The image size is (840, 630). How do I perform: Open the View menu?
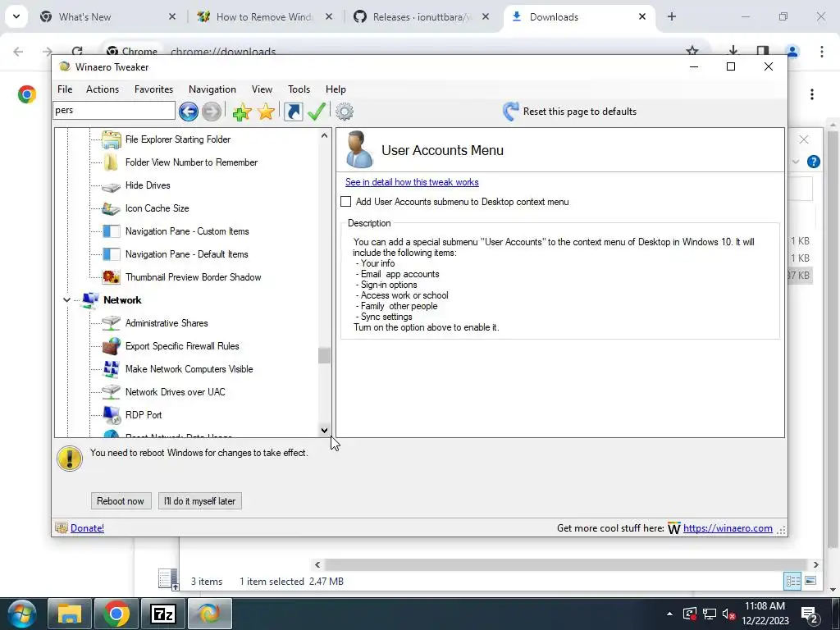point(262,89)
